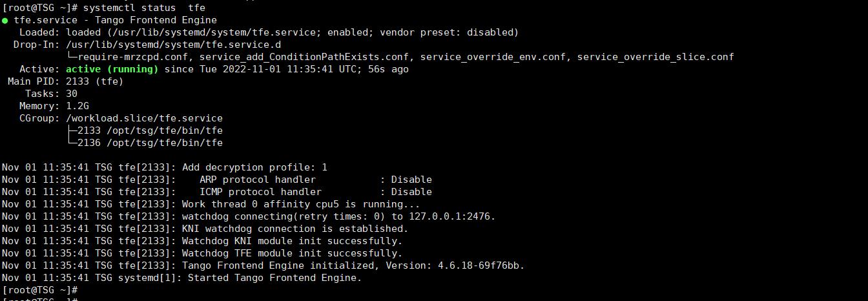Click service_override_slice.conf file name
Image resolution: width=868 pixels, height=301 pixels.
pyautogui.click(x=655, y=57)
